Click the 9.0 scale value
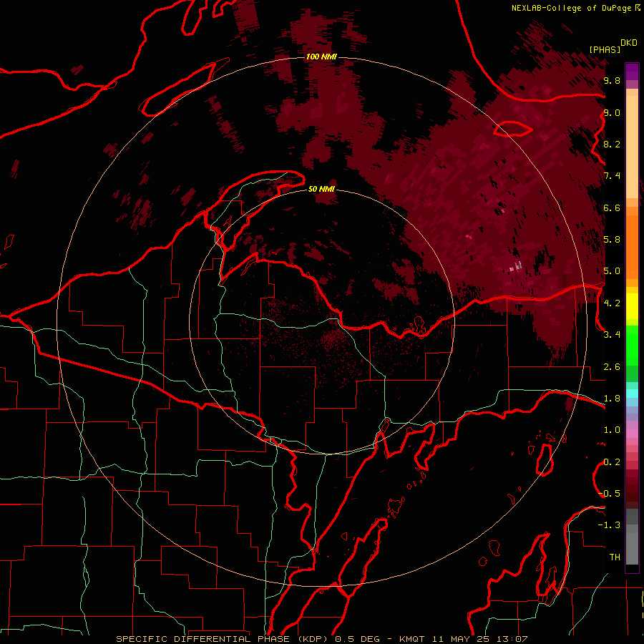644x644 pixels. coord(612,112)
